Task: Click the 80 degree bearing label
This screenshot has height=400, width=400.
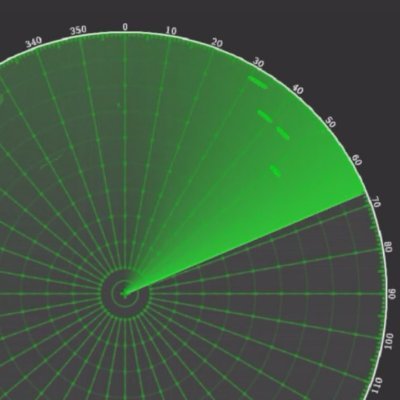Action: click(x=388, y=247)
